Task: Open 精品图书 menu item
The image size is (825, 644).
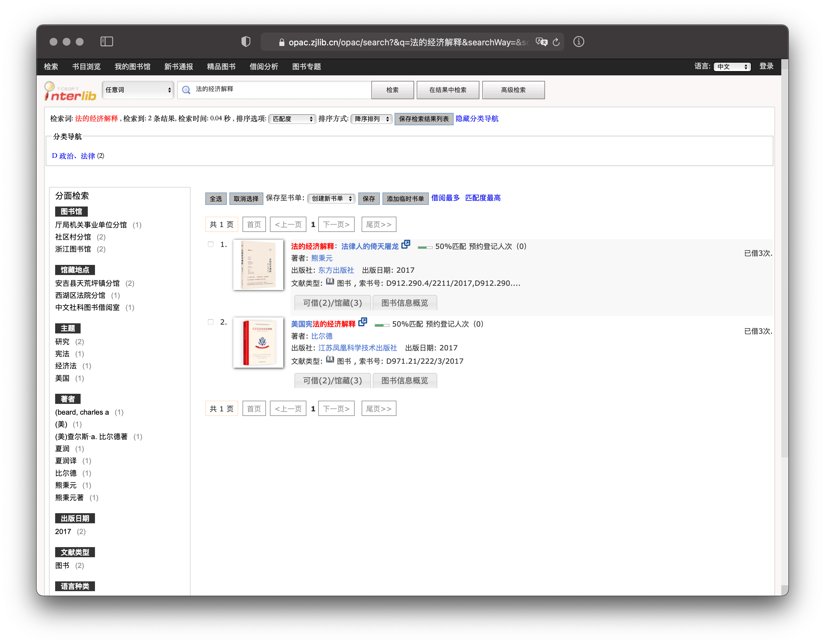Action: [221, 67]
